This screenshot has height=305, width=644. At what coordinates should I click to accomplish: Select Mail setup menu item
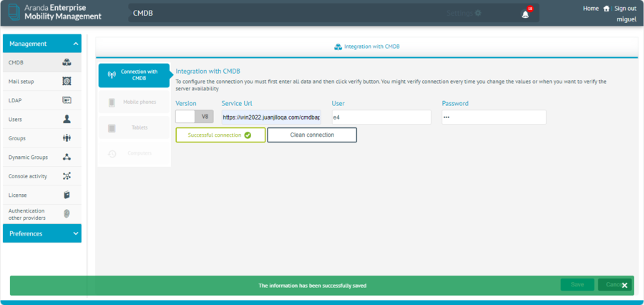click(42, 82)
